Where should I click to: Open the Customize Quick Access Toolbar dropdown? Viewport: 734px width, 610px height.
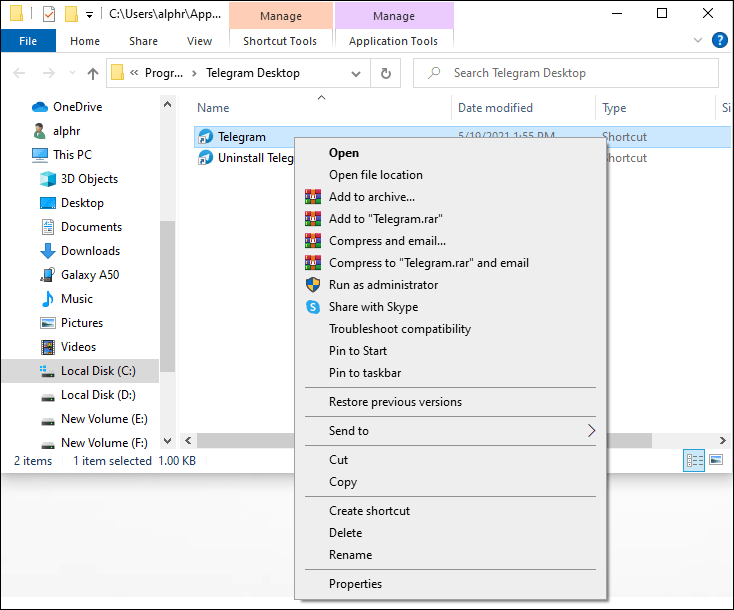coord(89,15)
